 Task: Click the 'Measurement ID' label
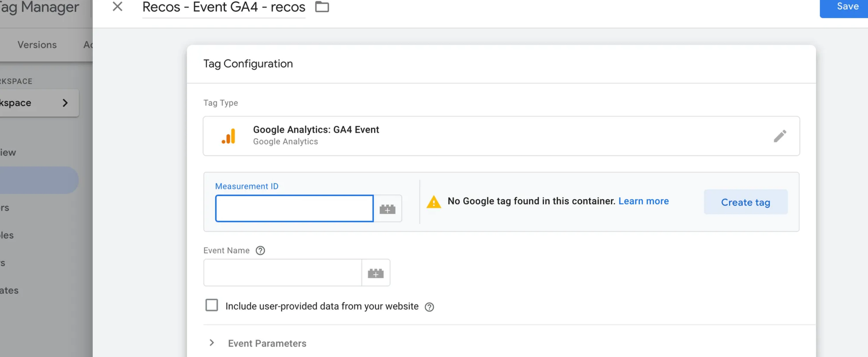coord(247,186)
